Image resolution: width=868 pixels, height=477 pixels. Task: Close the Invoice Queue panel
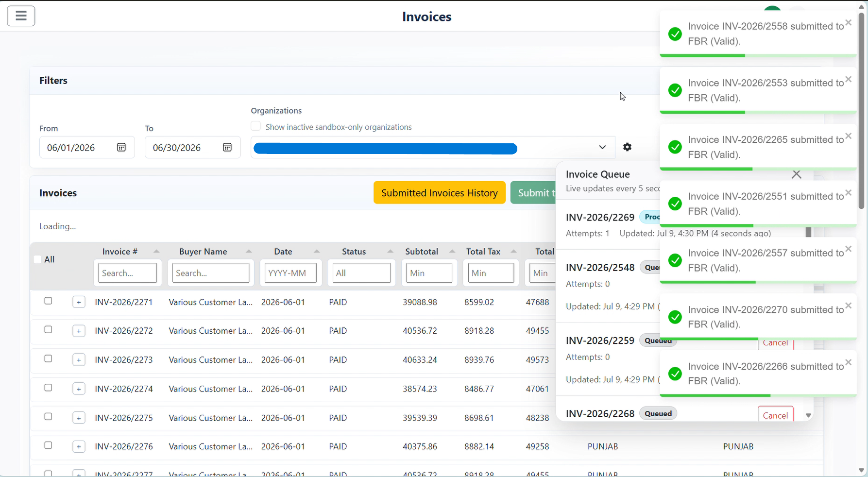click(796, 174)
